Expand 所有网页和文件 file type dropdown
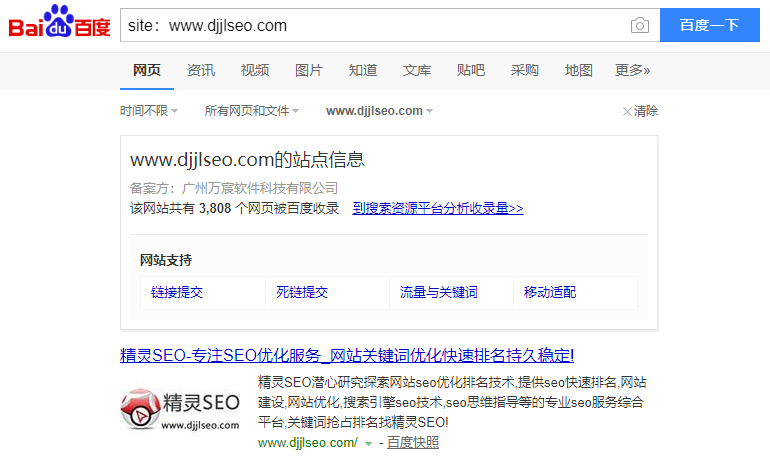Image resolution: width=770 pixels, height=467 pixels. click(x=252, y=111)
